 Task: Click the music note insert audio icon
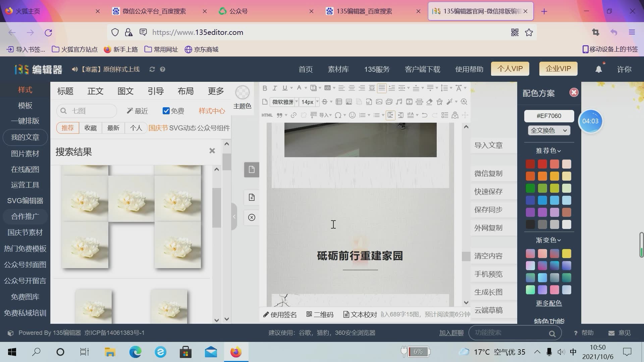tap(399, 102)
